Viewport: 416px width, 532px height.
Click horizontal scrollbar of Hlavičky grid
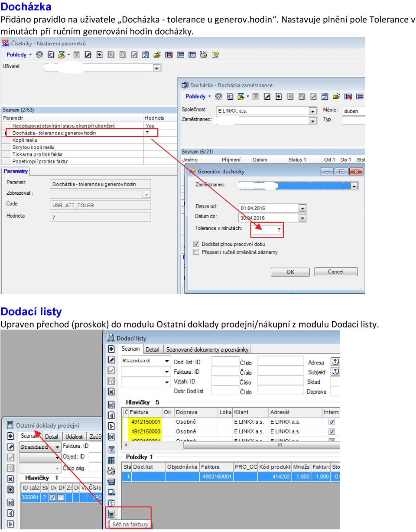279,445
